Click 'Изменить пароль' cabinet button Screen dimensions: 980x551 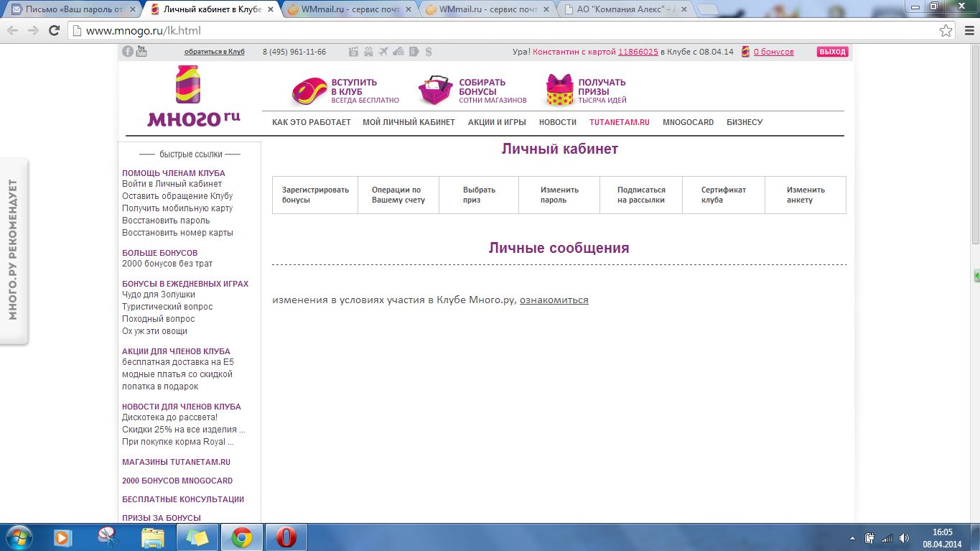559,195
